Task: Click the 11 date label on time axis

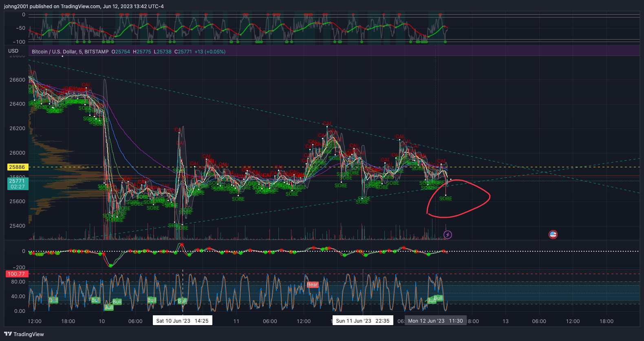Action: point(236,321)
